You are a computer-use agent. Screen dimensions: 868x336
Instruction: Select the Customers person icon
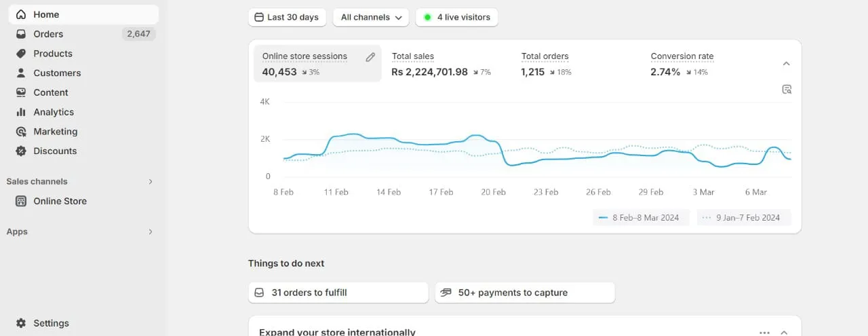pyautogui.click(x=21, y=73)
